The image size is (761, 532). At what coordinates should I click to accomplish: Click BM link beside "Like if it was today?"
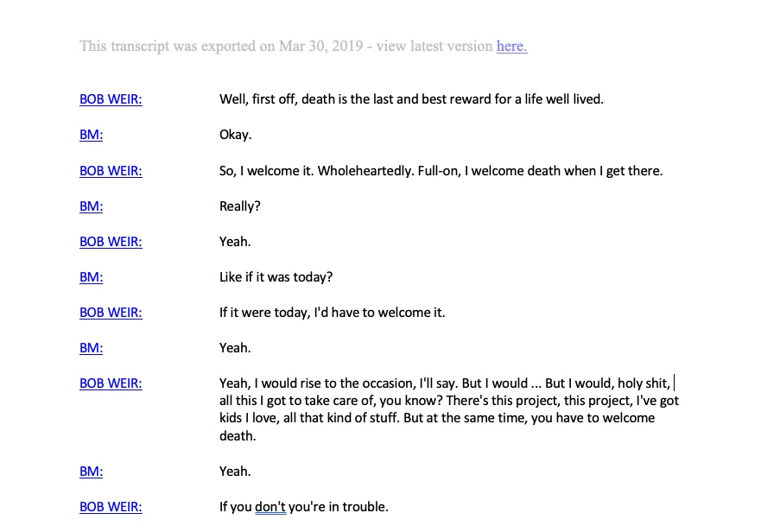click(91, 277)
